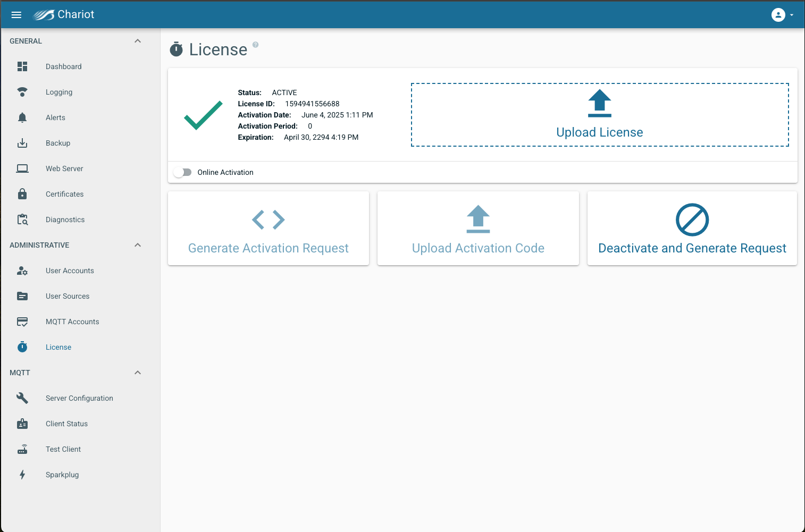This screenshot has height=532, width=805.
Task: Click the green active checkmark
Action: coord(203,115)
